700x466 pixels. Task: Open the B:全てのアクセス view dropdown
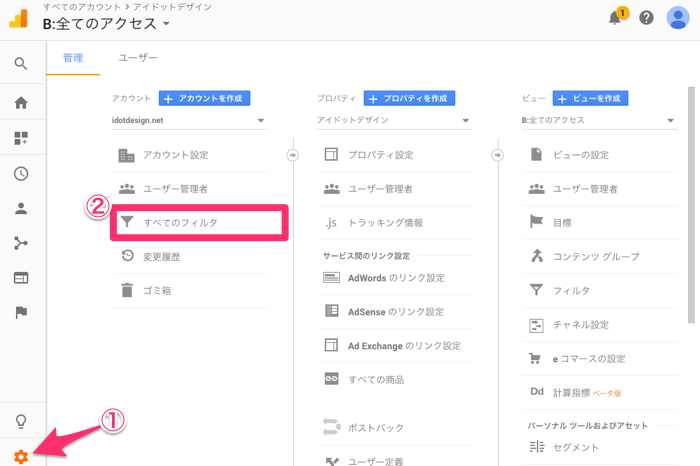tap(599, 122)
